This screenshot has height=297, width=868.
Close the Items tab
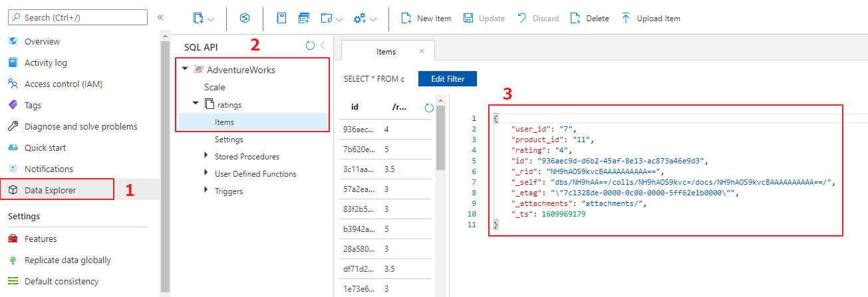coord(422,51)
